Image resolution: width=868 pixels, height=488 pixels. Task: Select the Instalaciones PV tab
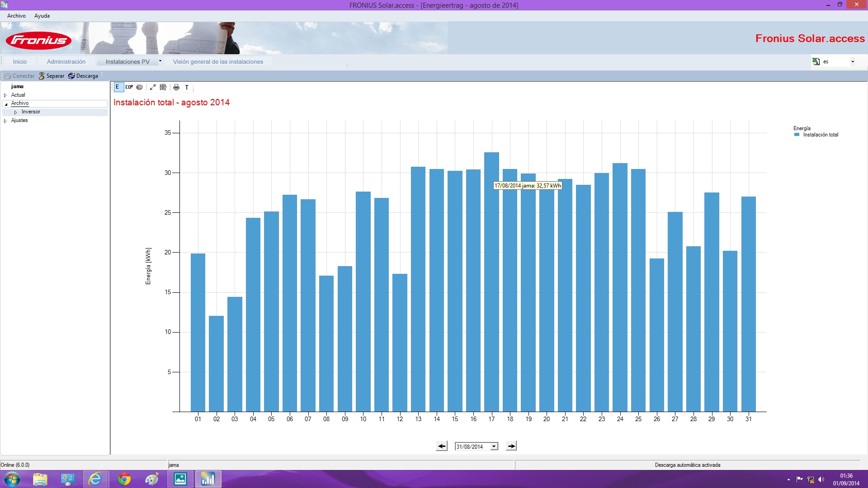click(127, 61)
